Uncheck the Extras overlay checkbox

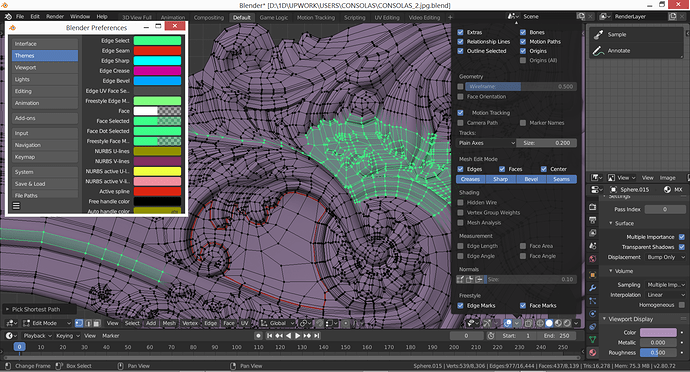point(460,32)
